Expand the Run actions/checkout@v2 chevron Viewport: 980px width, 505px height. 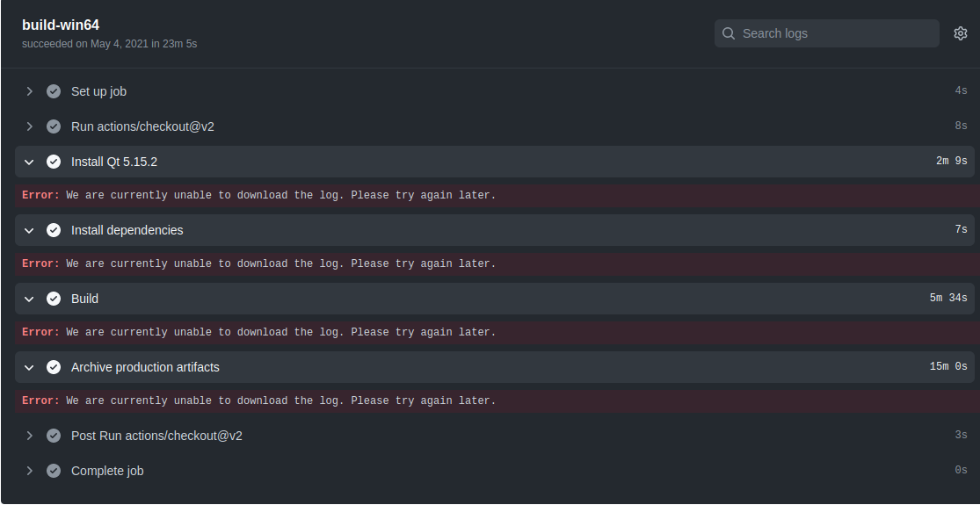pyautogui.click(x=29, y=126)
